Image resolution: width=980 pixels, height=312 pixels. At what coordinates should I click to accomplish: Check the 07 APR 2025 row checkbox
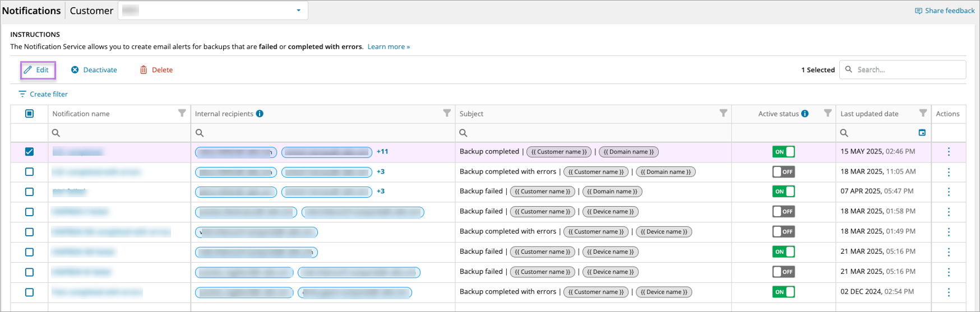point(30,192)
